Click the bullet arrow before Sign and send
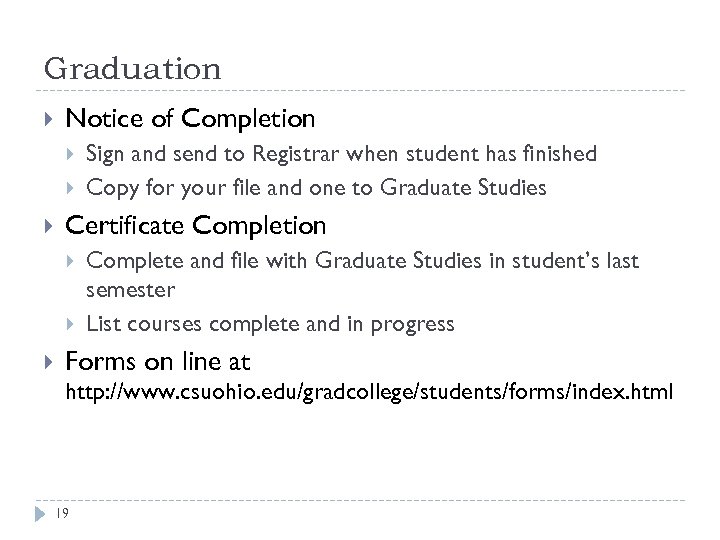Screen dimensions: 720x540 click(72, 154)
